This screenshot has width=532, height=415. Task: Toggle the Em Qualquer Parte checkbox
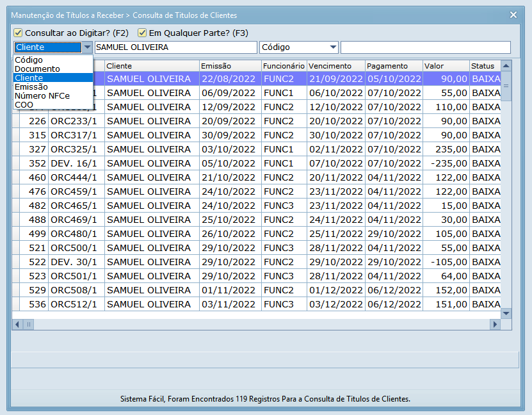[142, 33]
